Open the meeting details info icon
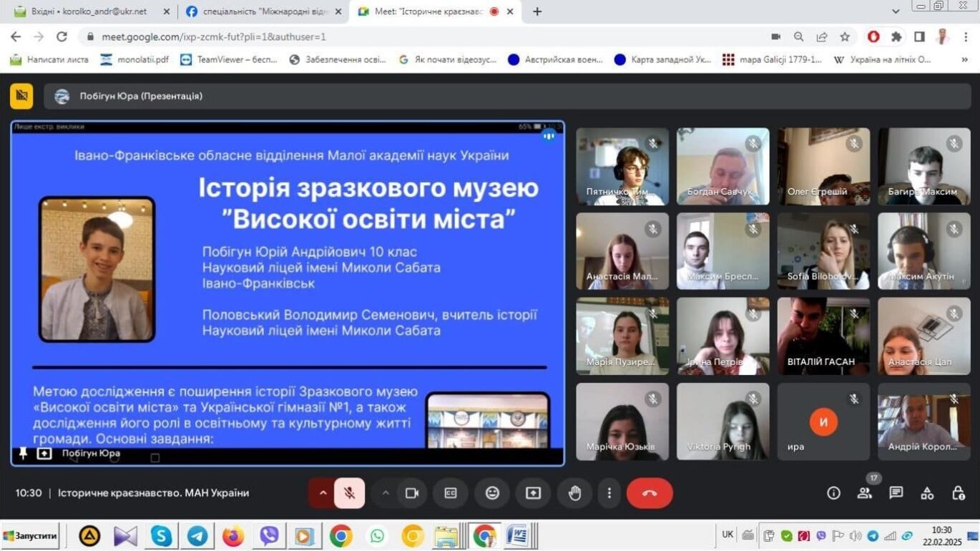 [x=833, y=493]
